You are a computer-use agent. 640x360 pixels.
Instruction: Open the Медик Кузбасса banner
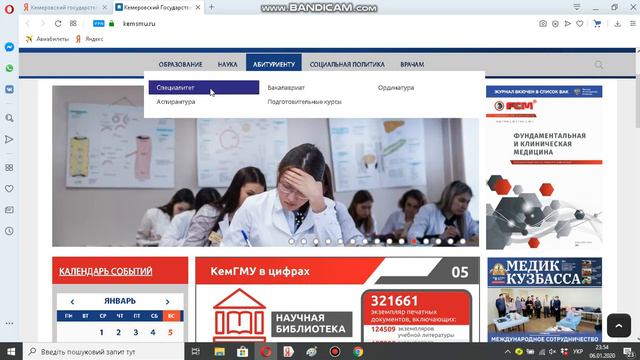pyautogui.click(x=544, y=300)
